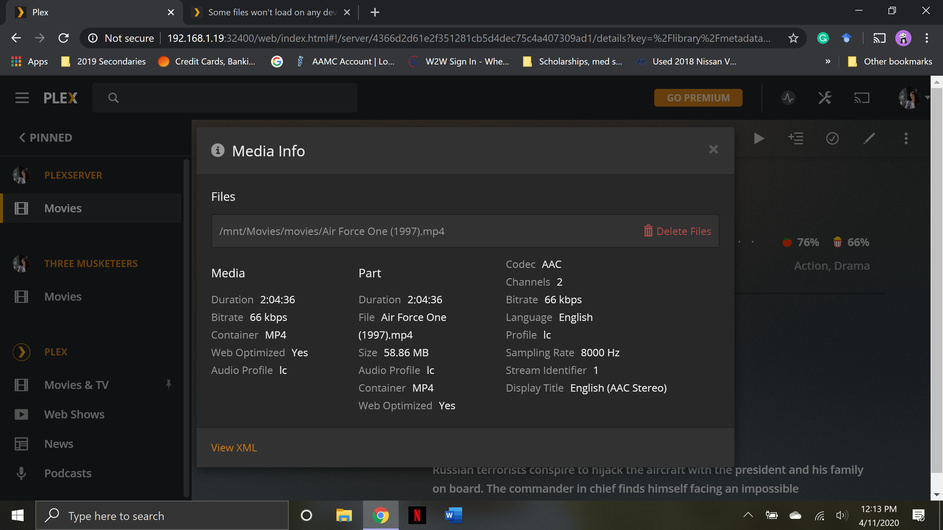Open Plex settings wrench icon
The height and width of the screenshot is (530, 943).
825,97
